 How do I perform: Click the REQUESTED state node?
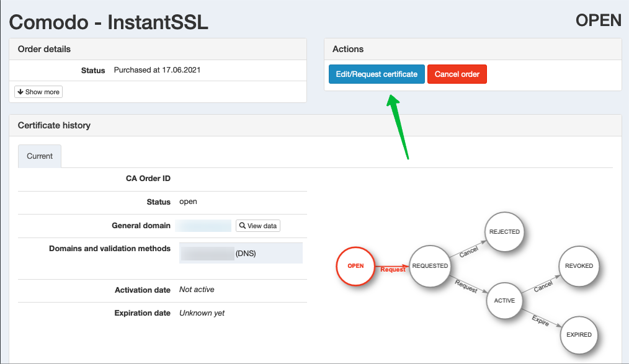coord(430,266)
